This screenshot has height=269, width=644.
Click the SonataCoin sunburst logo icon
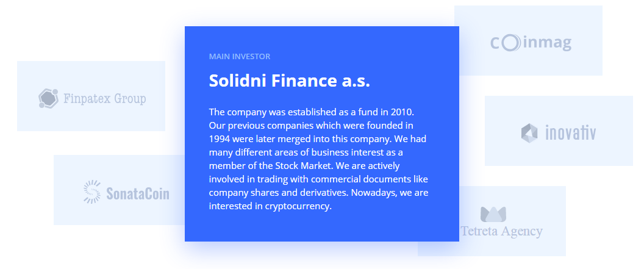[x=92, y=192]
